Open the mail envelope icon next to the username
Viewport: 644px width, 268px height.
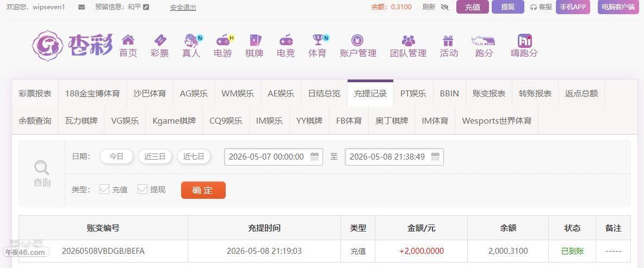click(x=82, y=7)
